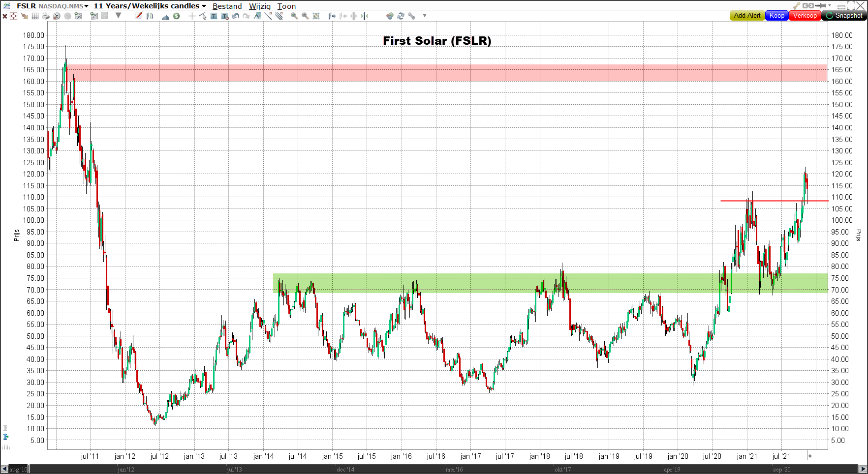The image size is (868, 474).
Task: Undo last chart action
Action: pyautogui.click(x=236, y=16)
